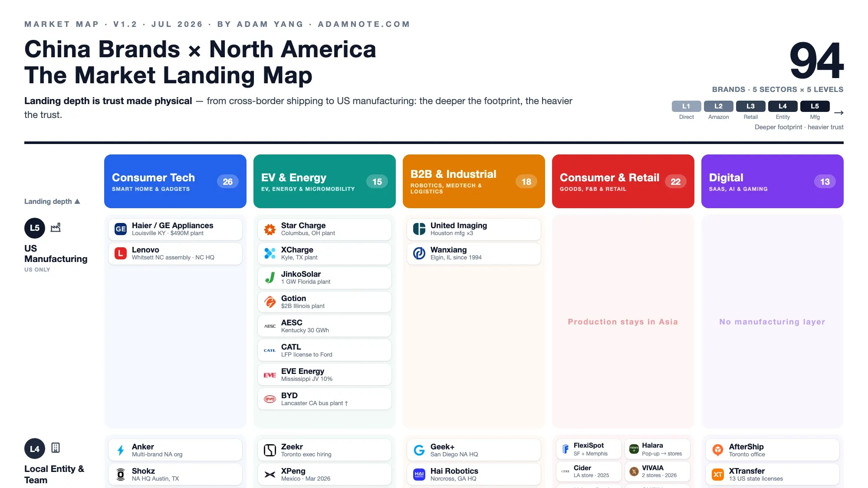Screen dimensions: 868x488
Task: Click the 'Mississippi JV 10%' text
Action: coord(307,379)
